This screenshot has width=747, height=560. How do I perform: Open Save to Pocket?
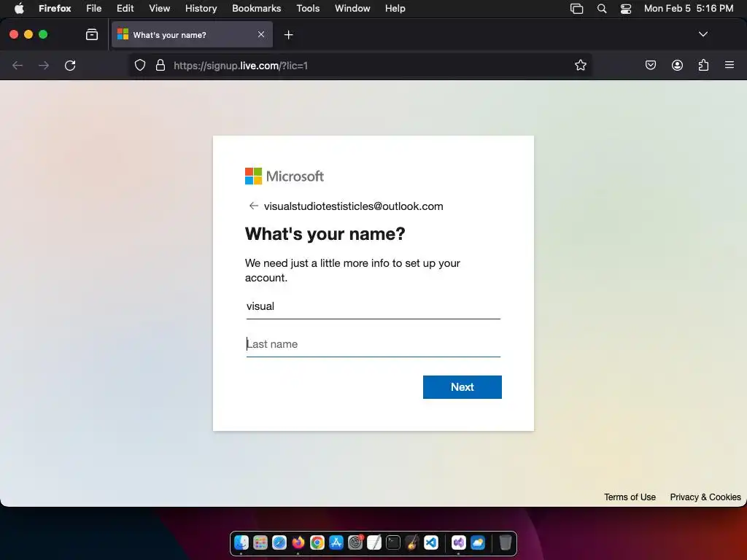(x=650, y=65)
